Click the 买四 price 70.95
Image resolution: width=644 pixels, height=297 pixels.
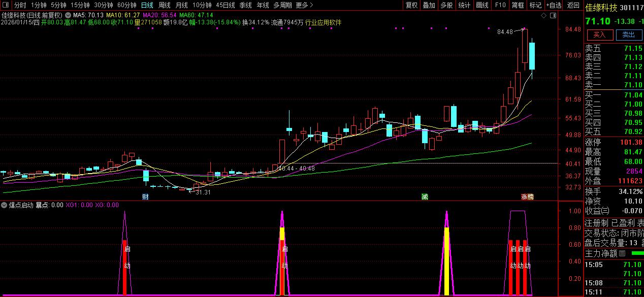pyautogui.click(x=633, y=122)
